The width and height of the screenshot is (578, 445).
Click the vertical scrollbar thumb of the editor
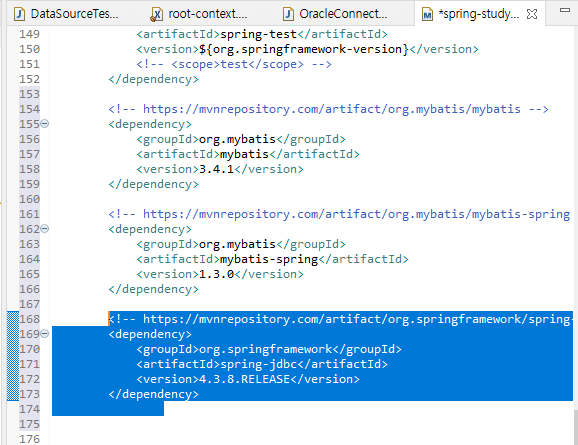575,427
